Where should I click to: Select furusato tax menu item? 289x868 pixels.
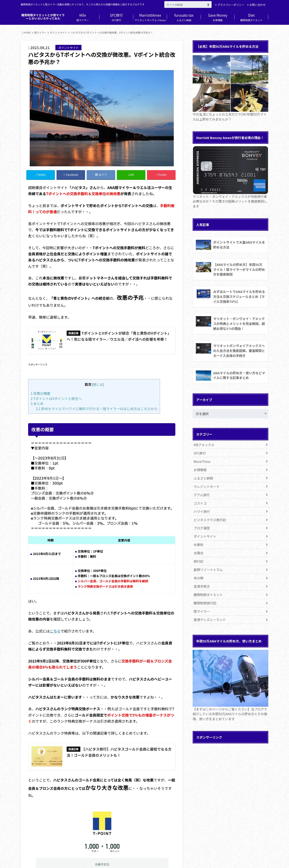click(x=184, y=18)
